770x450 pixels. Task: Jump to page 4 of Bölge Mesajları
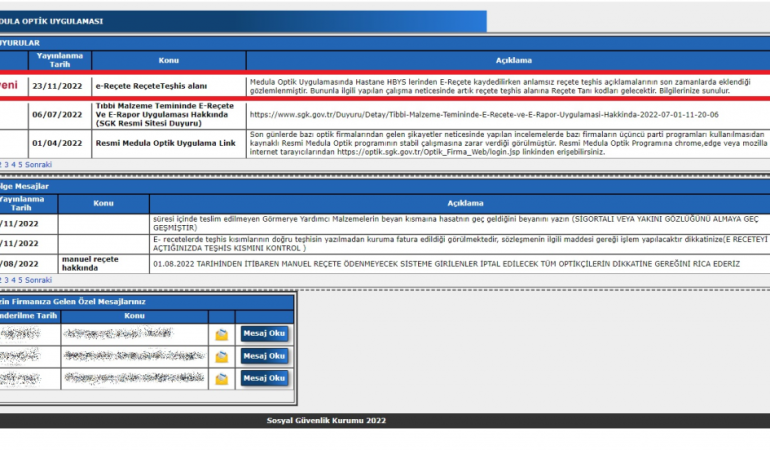click(12, 280)
